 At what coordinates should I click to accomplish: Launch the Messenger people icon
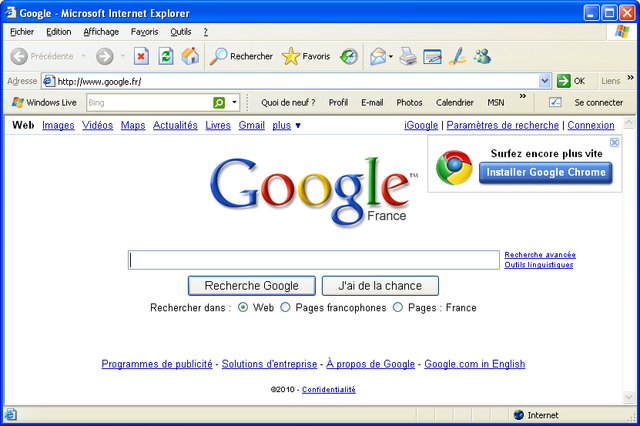[x=482, y=56]
